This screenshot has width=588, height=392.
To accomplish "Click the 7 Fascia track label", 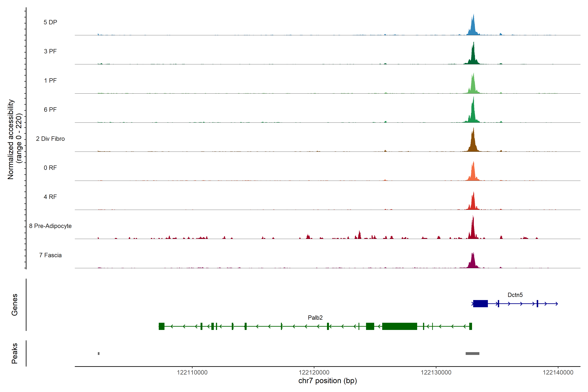I will coord(50,255).
